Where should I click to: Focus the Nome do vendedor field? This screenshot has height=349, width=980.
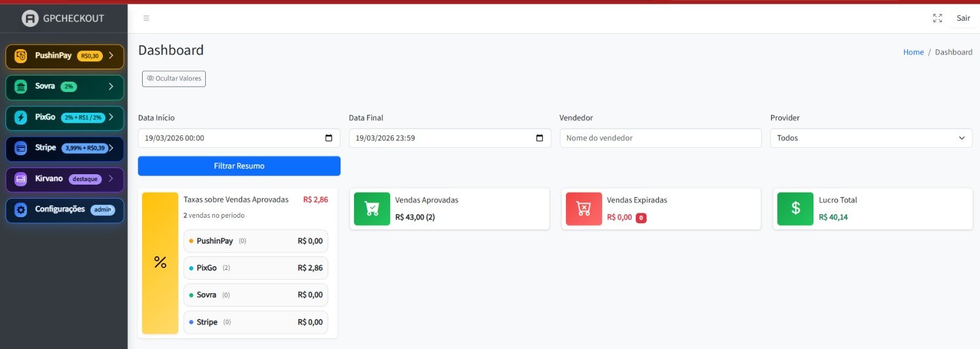pyautogui.click(x=660, y=138)
